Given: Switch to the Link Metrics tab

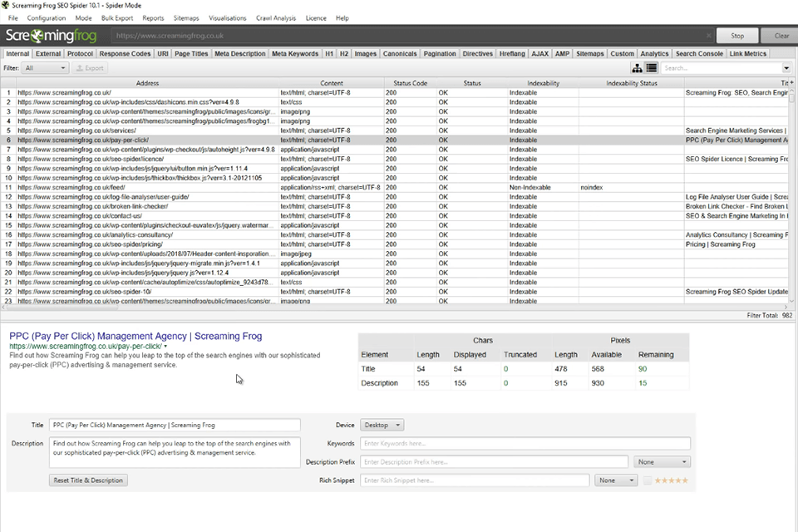Looking at the screenshot, I should point(747,53).
